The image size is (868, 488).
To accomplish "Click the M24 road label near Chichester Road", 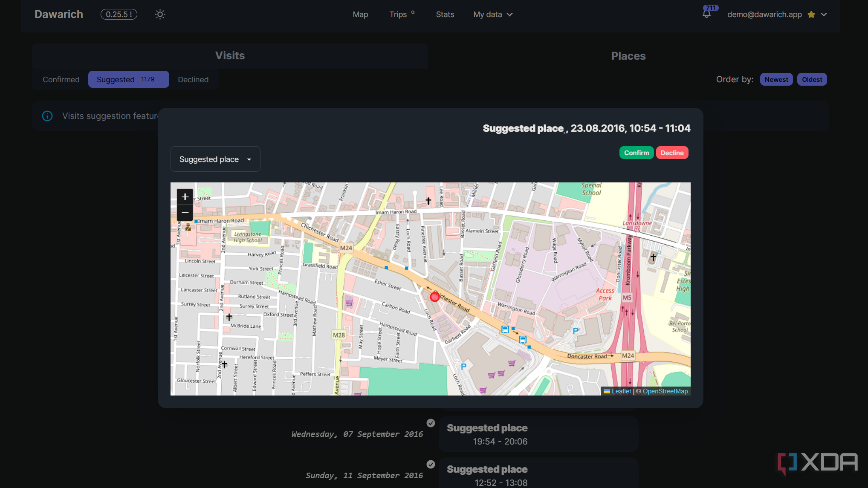I will 346,248.
